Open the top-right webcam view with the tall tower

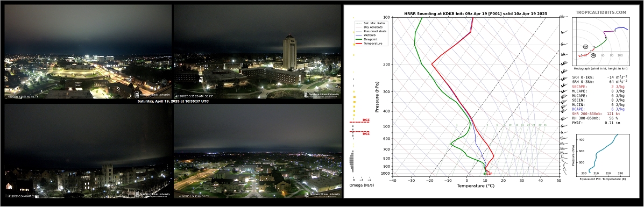point(258,51)
